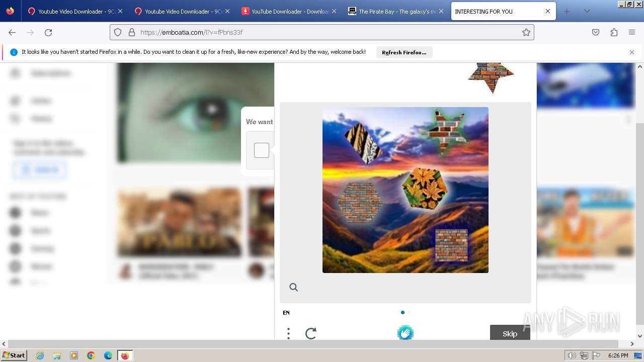The width and height of the screenshot is (644, 362).
Task: Click the Firefox View icon in tab bar
Action: (x=10, y=11)
